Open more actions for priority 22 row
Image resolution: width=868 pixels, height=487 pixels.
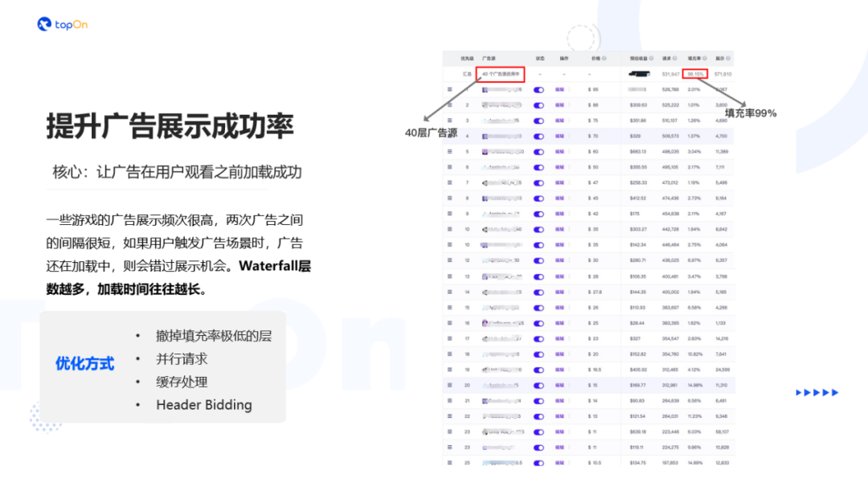(569, 415)
